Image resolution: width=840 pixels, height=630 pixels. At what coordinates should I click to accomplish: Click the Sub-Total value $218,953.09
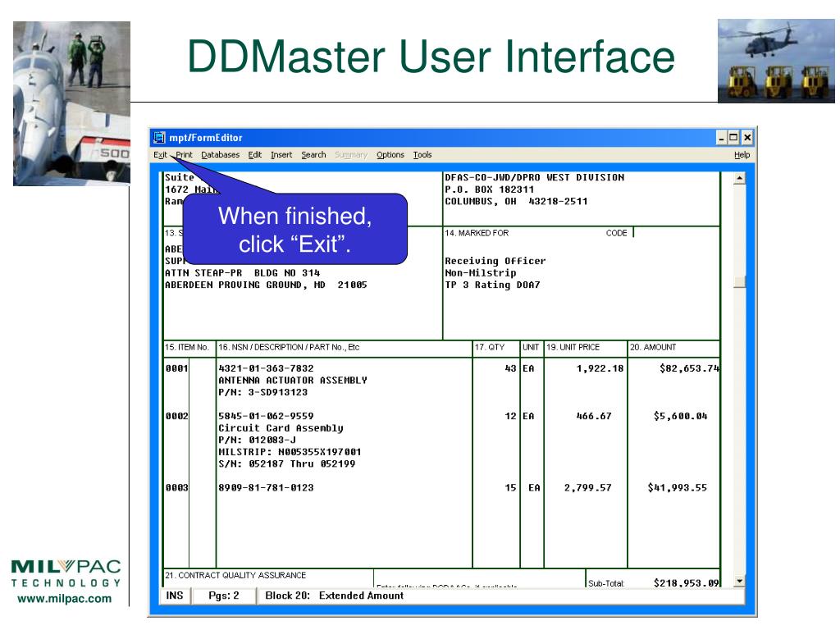[x=687, y=583]
